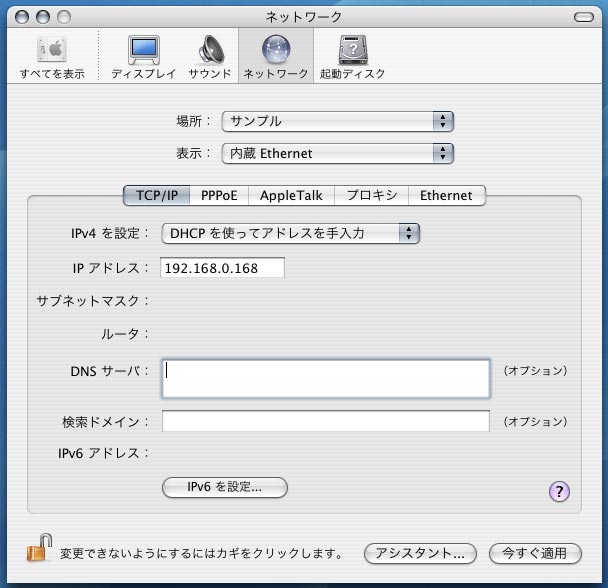Click the red close window button
The width and height of the screenshot is (608, 588).
(22, 17)
